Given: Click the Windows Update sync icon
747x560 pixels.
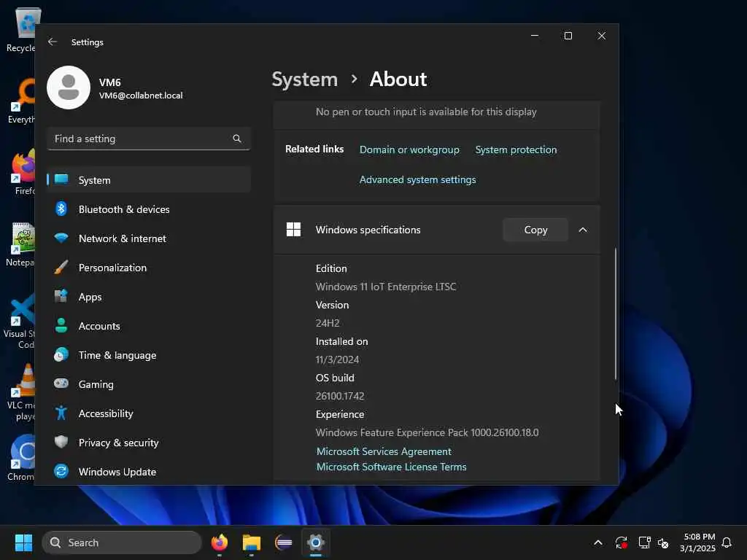Looking at the screenshot, I should [61, 472].
